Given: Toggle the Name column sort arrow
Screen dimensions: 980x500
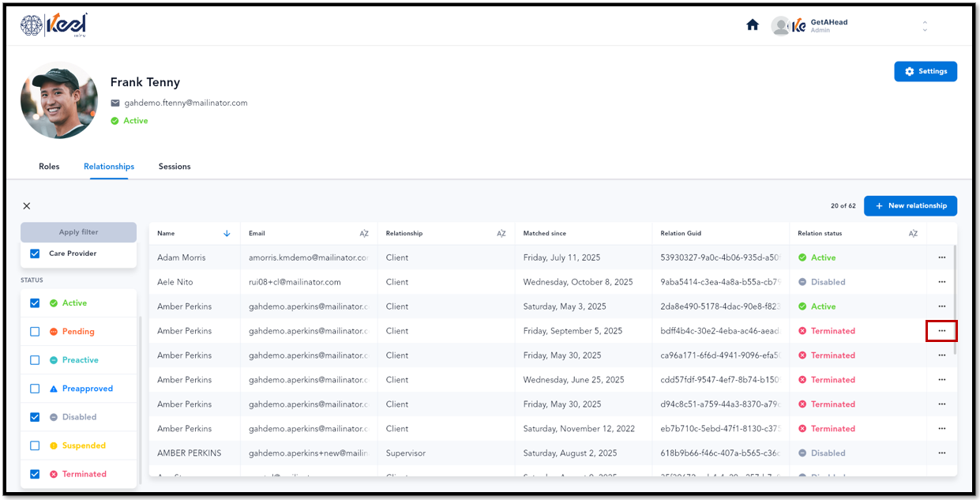Looking at the screenshot, I should click(227, 234).
